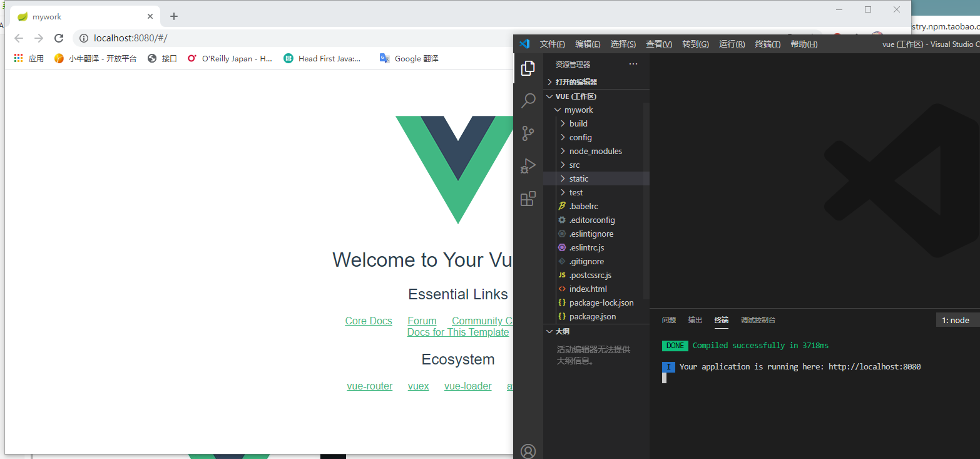Go forward in Chrome
This screenshot has width=980, height=459.
[x=39, y=38]
